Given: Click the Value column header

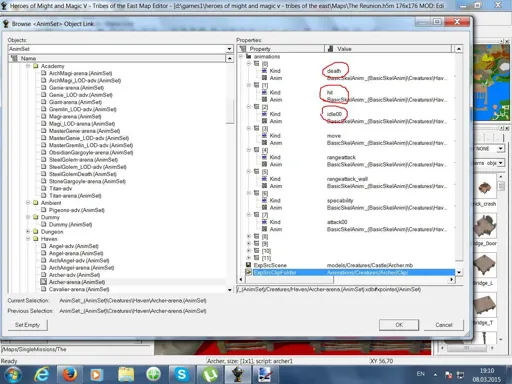Looking at the screenshot, I should [x=388, y=49].
